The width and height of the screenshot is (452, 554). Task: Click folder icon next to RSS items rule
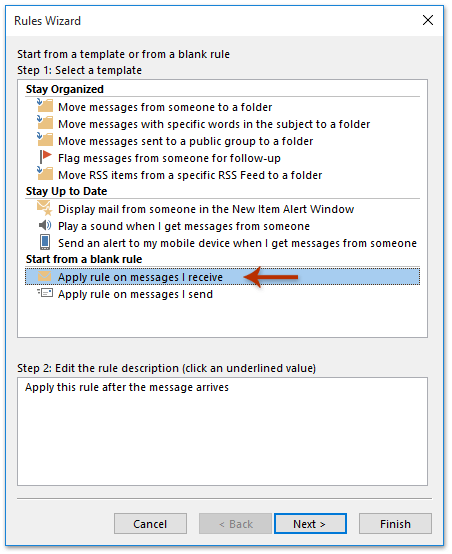coord(45,173)
